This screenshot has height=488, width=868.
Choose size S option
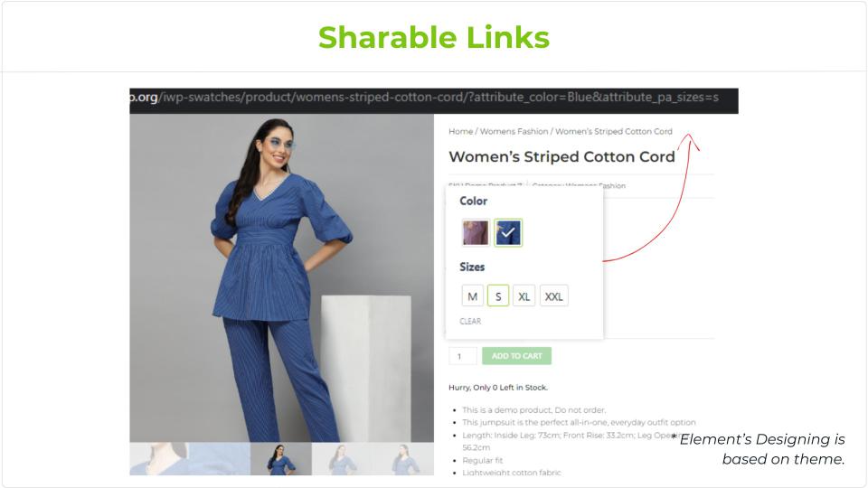498,296
